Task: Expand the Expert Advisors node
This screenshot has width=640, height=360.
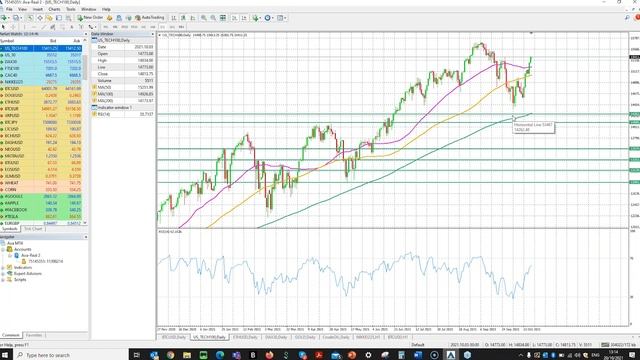Action: 3,274
